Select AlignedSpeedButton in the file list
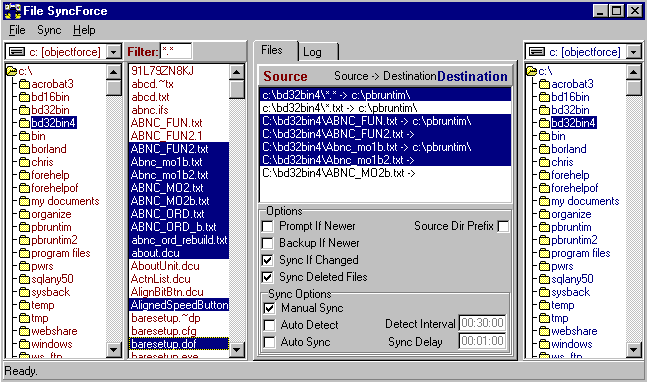Image resolution: width=647 pixels, height=382 pixels. [x=179, y=305]
